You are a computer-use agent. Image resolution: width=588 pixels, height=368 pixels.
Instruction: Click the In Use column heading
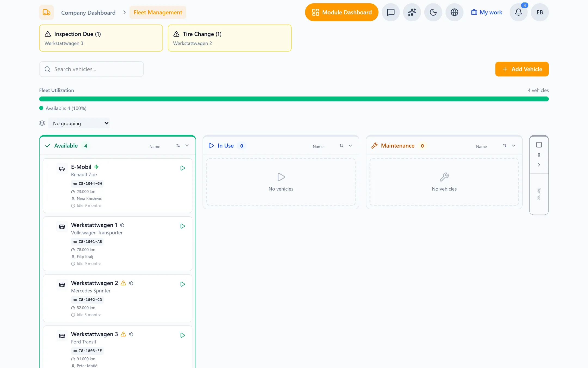point(226,146)
